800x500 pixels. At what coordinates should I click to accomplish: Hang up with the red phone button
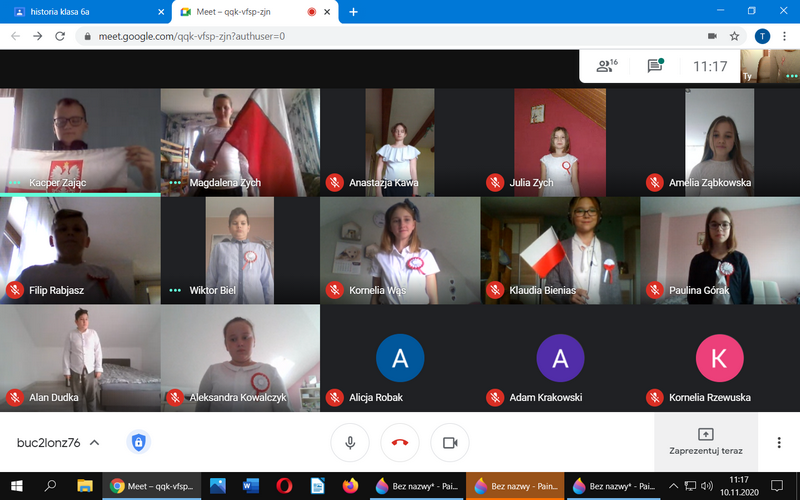point(400,442)
